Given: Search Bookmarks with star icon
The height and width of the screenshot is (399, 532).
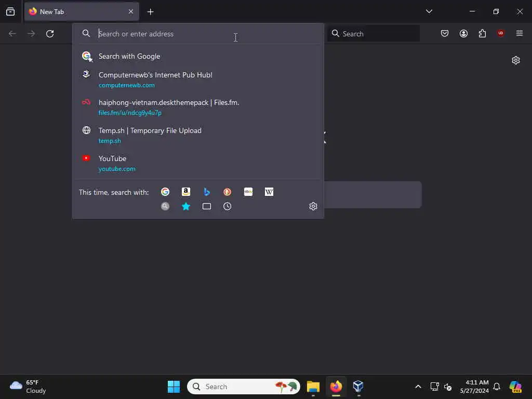Looking at the screenshot, I should click(x=186, y=206).
